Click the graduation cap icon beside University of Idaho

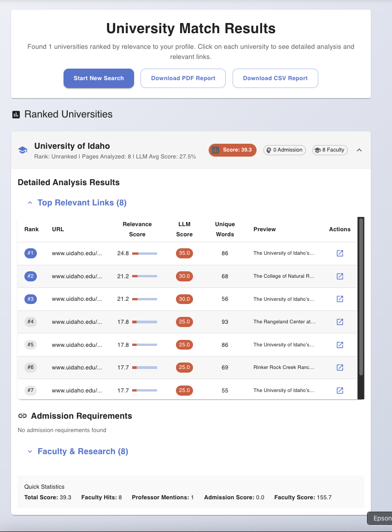coord(23,150)
